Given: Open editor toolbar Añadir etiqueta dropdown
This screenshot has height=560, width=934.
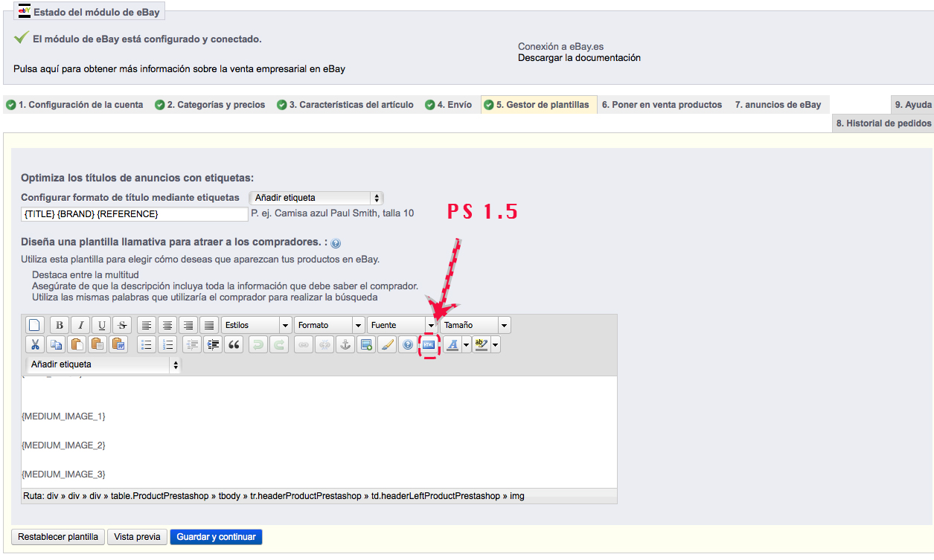Looking at the screenshot, I should 103,364.
